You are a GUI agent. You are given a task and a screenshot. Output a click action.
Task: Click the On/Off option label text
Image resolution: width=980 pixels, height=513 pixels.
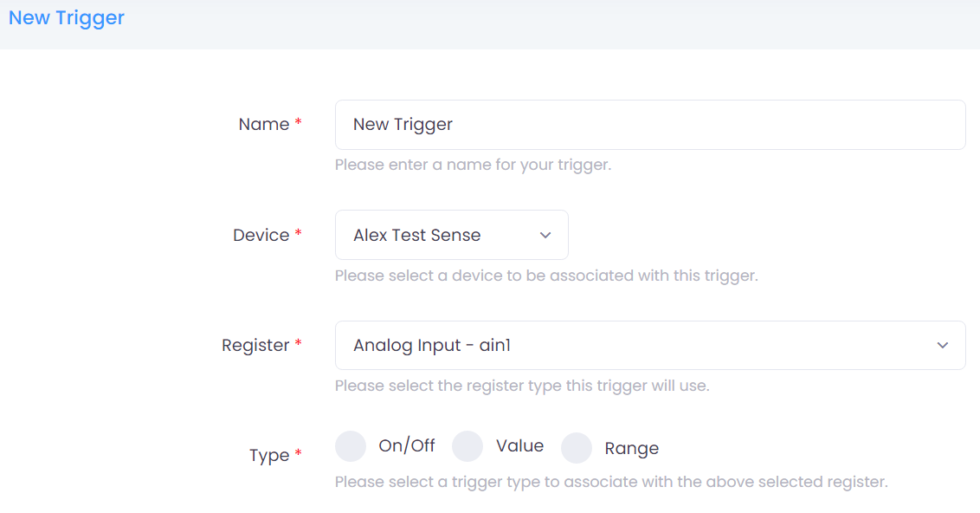click(407, 446)
